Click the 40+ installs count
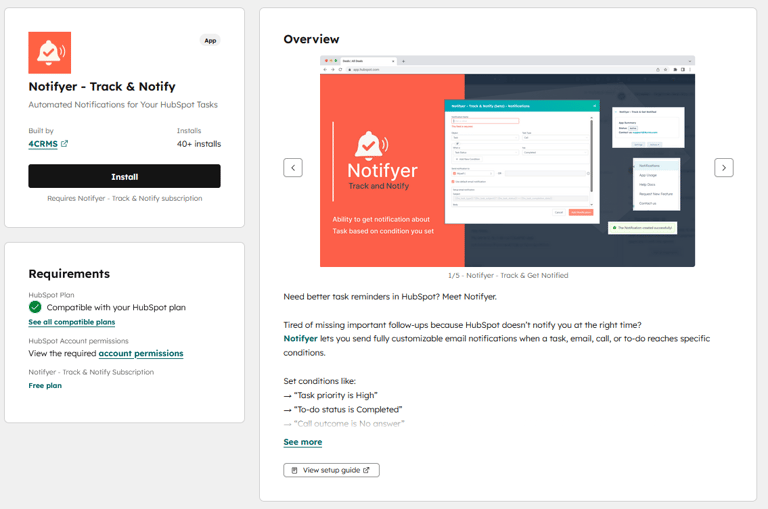Screen dimensions: 768x509 [x=199, y=144]
